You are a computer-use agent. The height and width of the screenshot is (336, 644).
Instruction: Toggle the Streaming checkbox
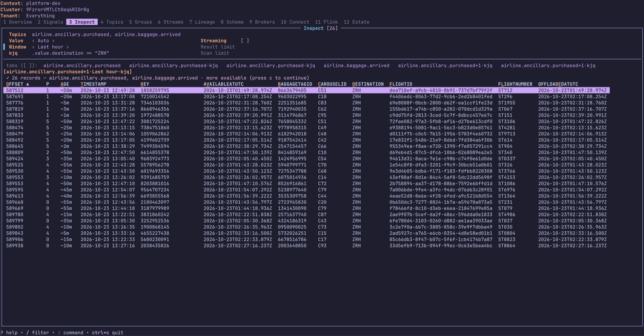(245, 41)
